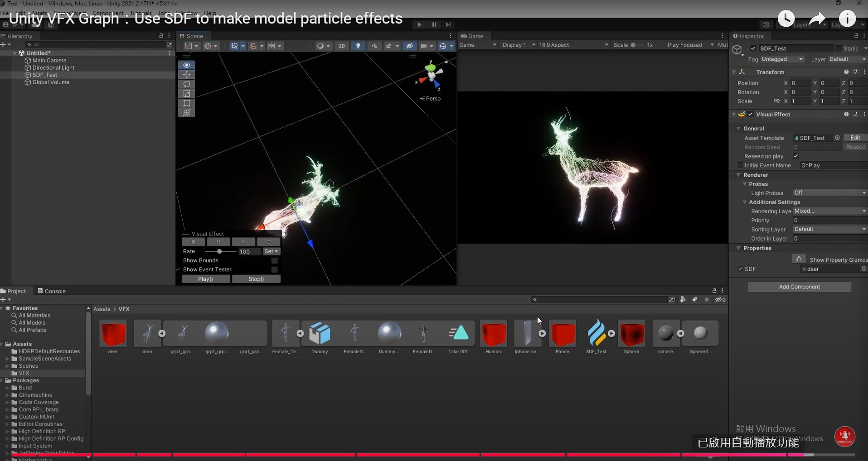Screen dimensions: 868x461
Task: Click the Priority input field
Action: pos(830,221)
